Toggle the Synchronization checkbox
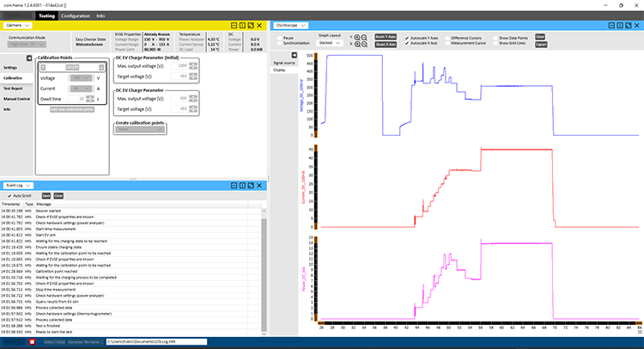This screenshot has width=644, height=349. coord(279,43)
